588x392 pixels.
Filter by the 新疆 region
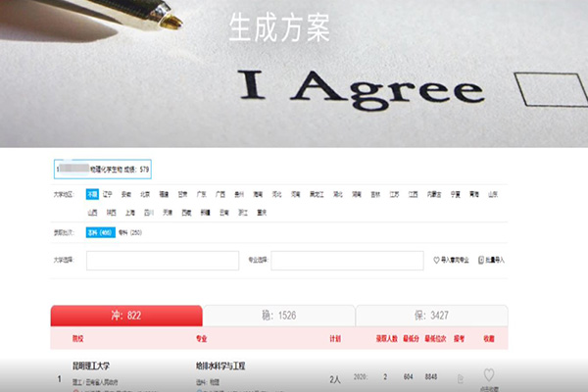pos(205,213)
